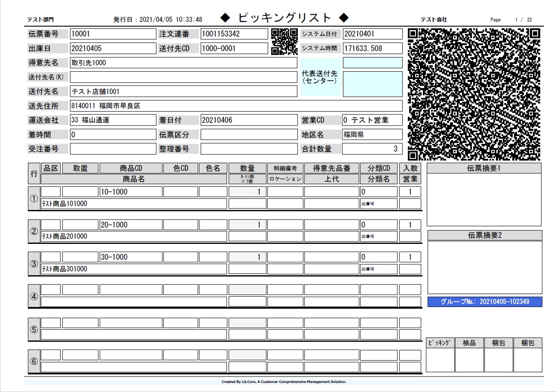Click the empty box under ピッキング stamp header

[440, 360]
